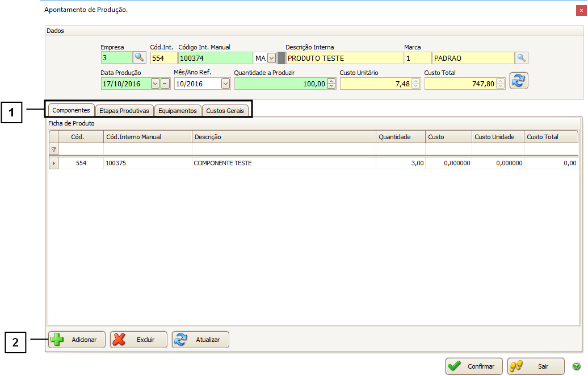Click the Empresa search magnifier icon
The height and width of the screenshot is (376, 588).
140,57
